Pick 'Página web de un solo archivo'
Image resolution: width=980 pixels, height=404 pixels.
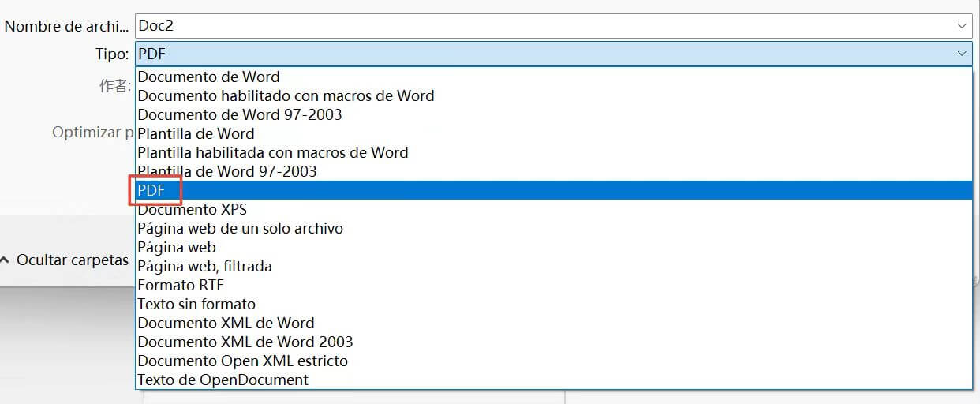point(554,228)
